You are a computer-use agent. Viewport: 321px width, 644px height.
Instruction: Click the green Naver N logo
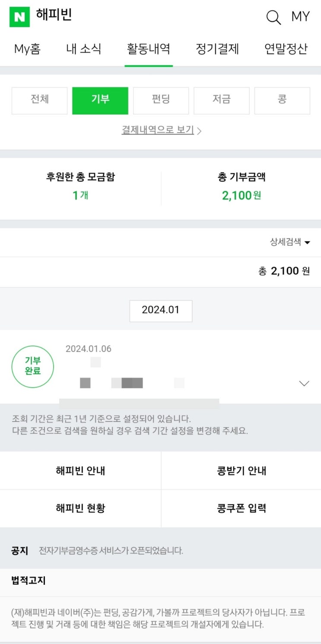click(19, 17)
